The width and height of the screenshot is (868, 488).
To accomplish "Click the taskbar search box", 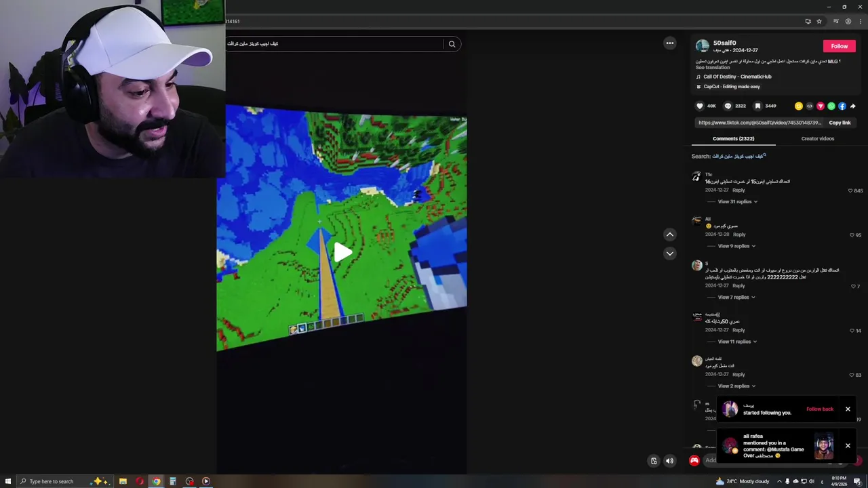I will pos(66,481).
